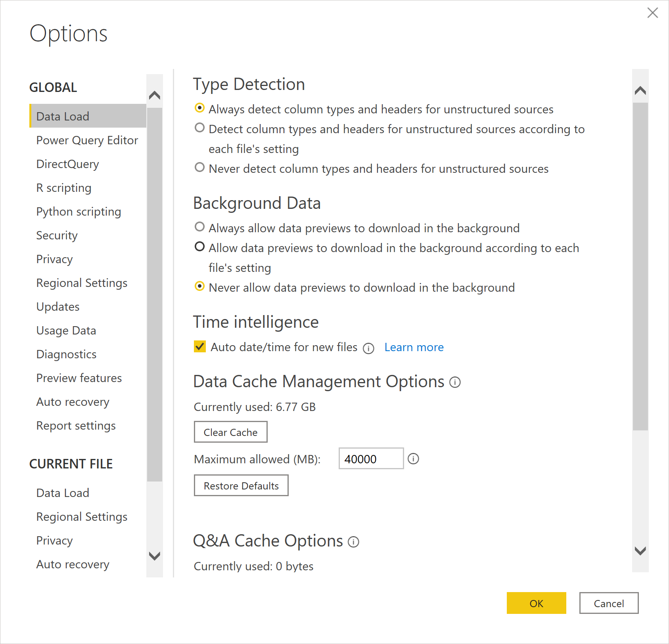Click info icon beside Q&A Cache Options

pyautogui.click(x=353, y=542)
